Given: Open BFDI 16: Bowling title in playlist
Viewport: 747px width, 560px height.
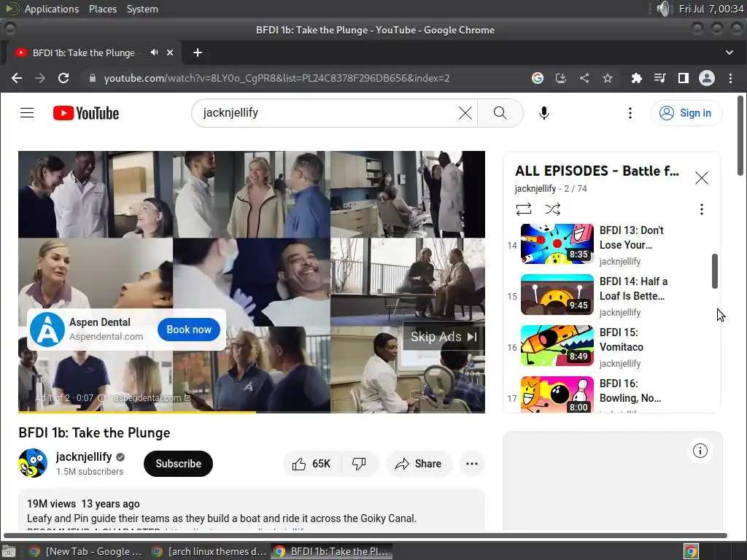Looking at the screenshot, I should tap(630, 391).
